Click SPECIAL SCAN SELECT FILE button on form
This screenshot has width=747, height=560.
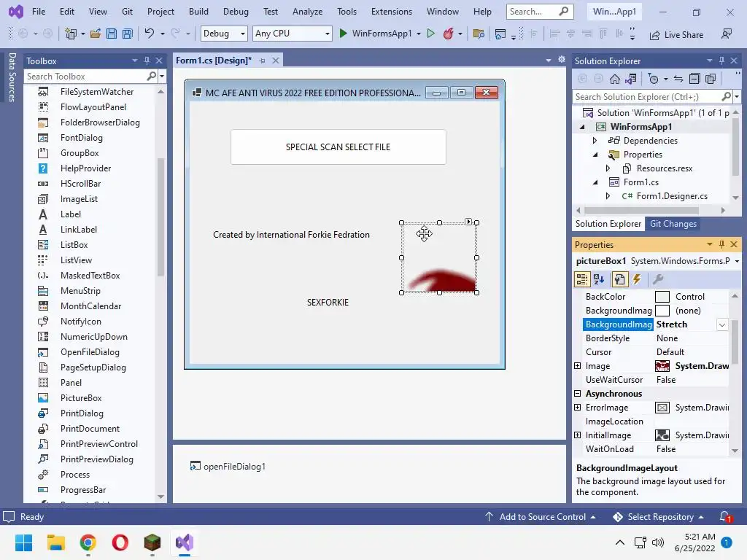click(x=338, y=147)
